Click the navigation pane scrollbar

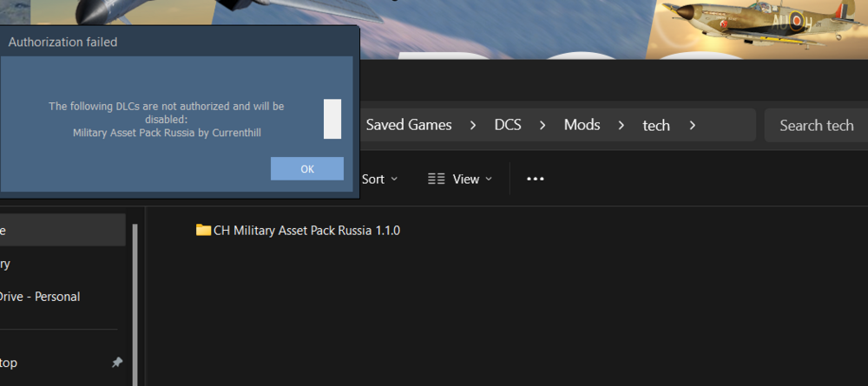point(135,304)
